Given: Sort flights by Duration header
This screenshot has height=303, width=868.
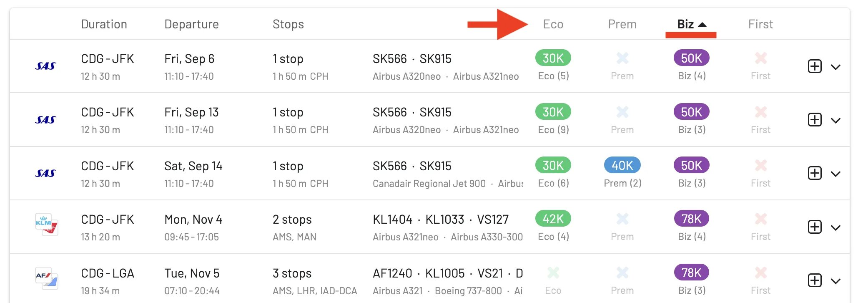Looking at the screenshot, I should pyautogui.click(x=104, y=24).
